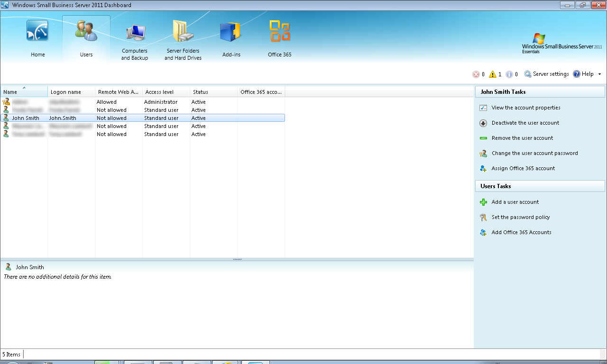
Task: Click the 5 Items status bar text
Action: tap(11, 355)
